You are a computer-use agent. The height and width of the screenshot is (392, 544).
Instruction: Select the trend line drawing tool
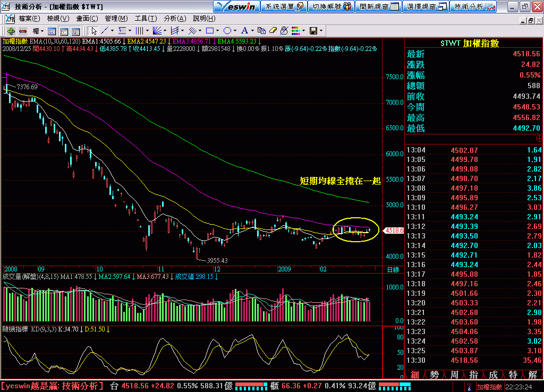(x=105, y=31)
